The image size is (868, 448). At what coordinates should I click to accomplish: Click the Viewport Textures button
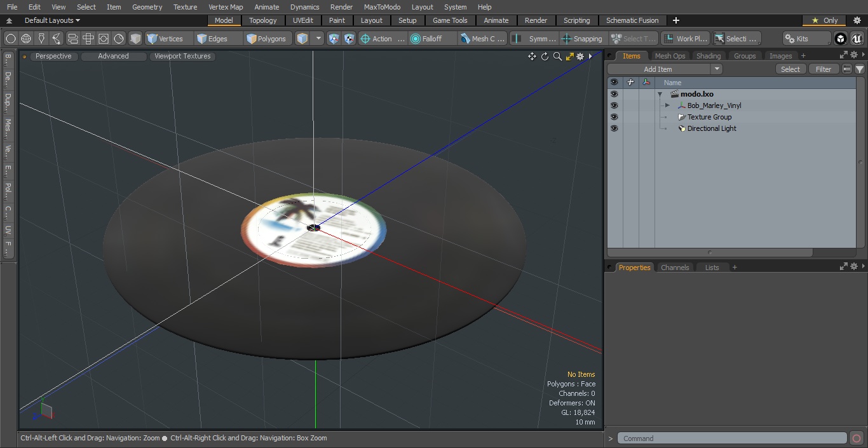click(x=182, y=56)
